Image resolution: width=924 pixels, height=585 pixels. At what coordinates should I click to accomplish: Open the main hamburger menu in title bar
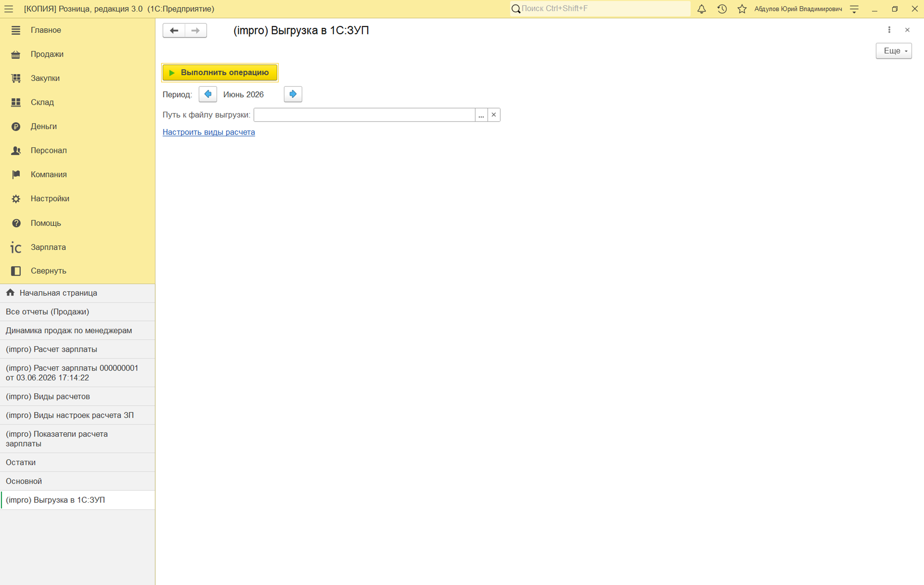point(8,9)
